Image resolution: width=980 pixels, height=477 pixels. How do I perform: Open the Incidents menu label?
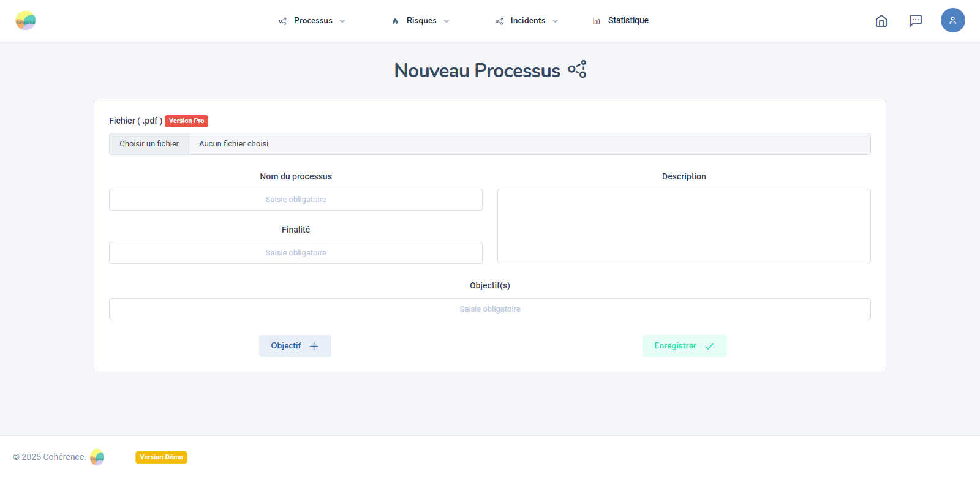click(x=527, y=21)
